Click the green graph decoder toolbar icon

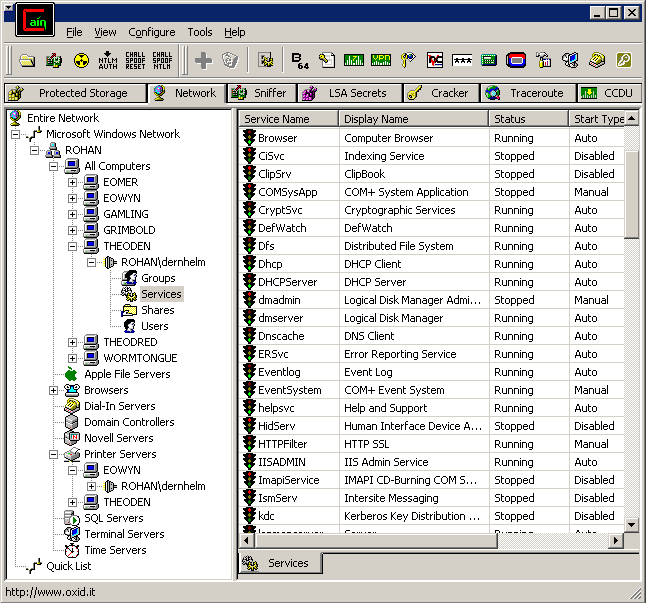(x=354, y=61)
